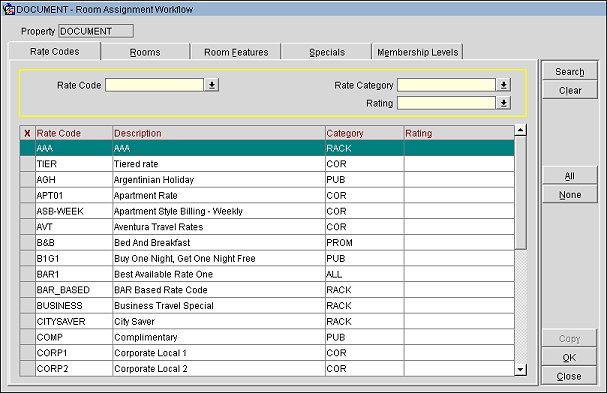Screen dimensions: 607x393
Task: Click the scroll down arrow of the list
Action: (x=520, y=370)
